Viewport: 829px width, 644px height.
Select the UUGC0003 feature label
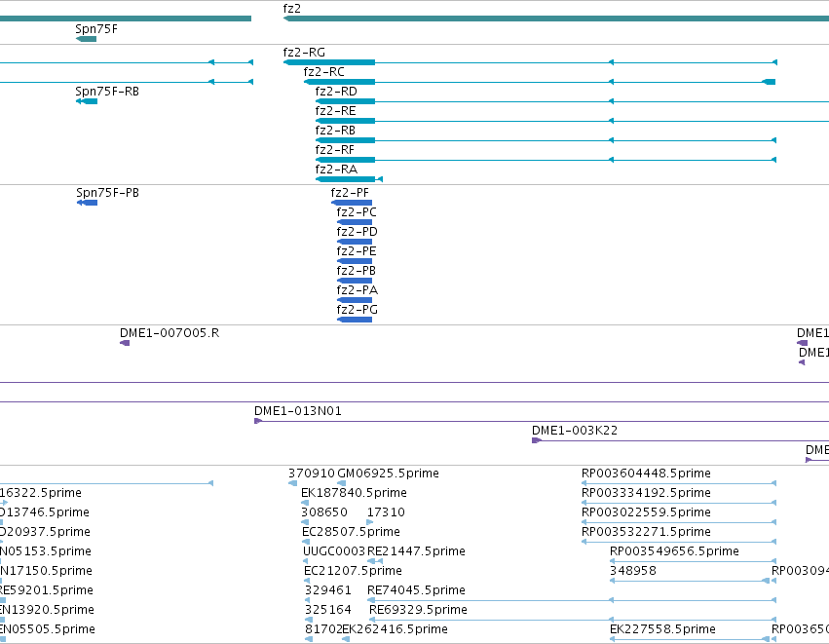(334, 551)
